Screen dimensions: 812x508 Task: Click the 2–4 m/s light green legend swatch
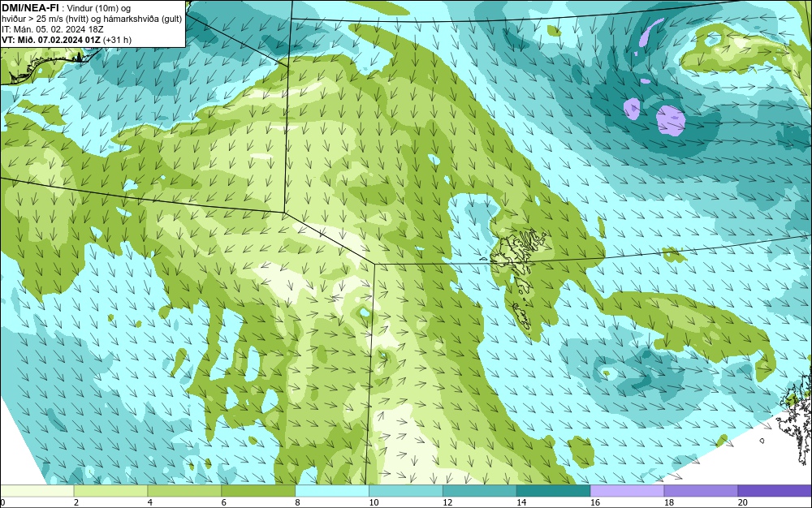point(110,491)
